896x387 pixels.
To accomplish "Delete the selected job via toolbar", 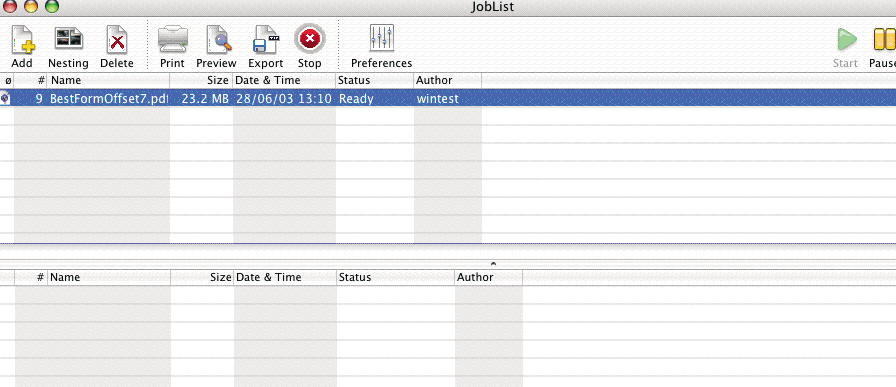I will coord(117,40).
